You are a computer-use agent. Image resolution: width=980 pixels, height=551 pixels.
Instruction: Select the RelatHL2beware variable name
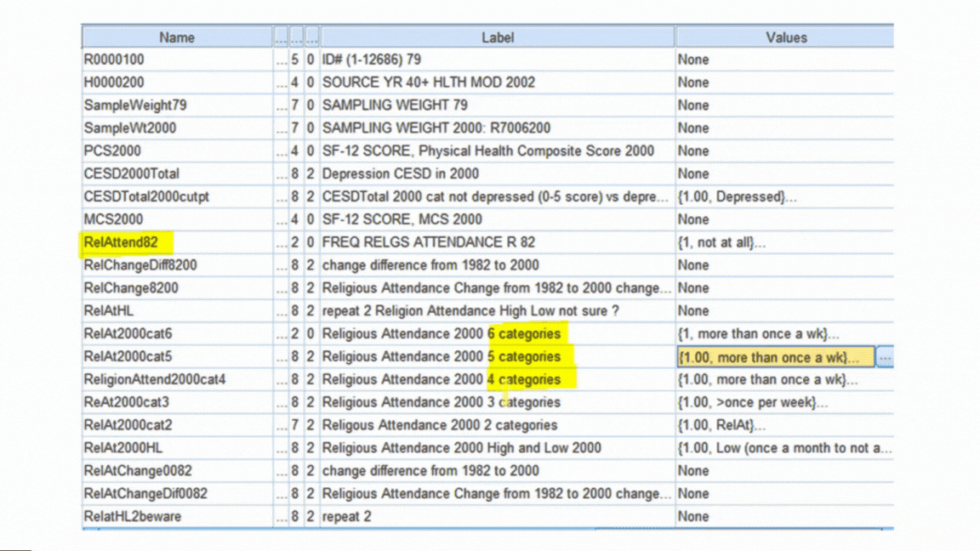pos(132,516)
